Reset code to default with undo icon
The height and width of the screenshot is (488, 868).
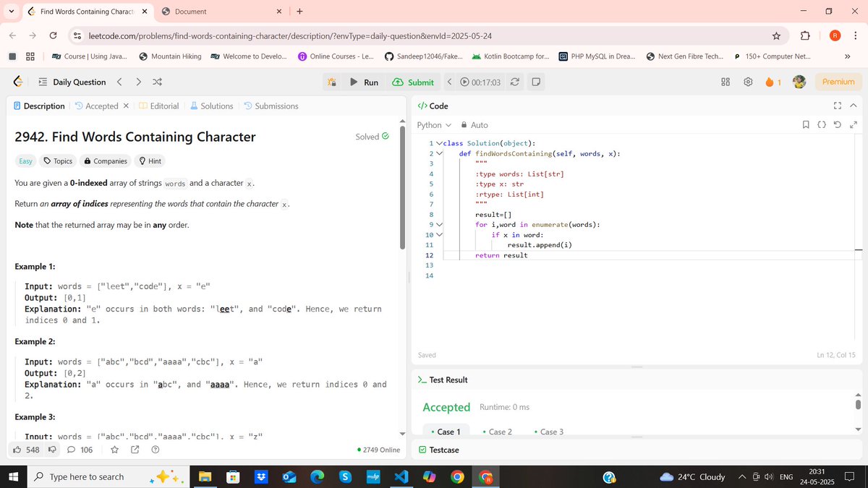837,125
